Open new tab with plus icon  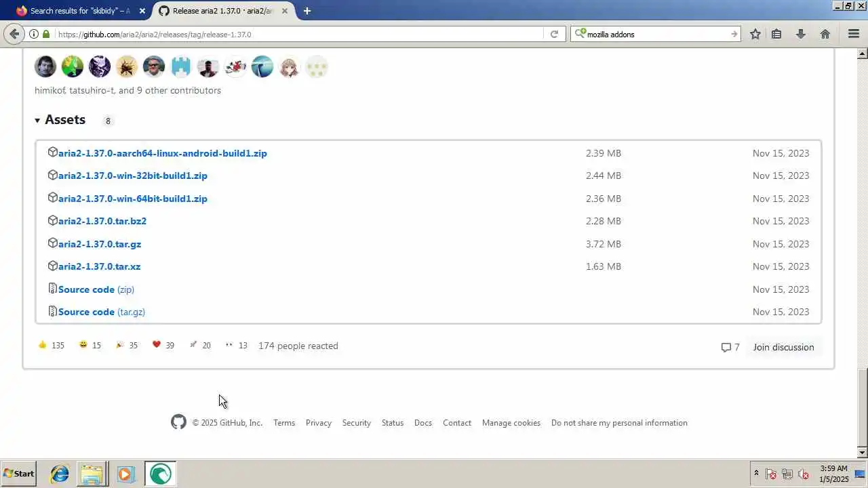tap(307, 11)
